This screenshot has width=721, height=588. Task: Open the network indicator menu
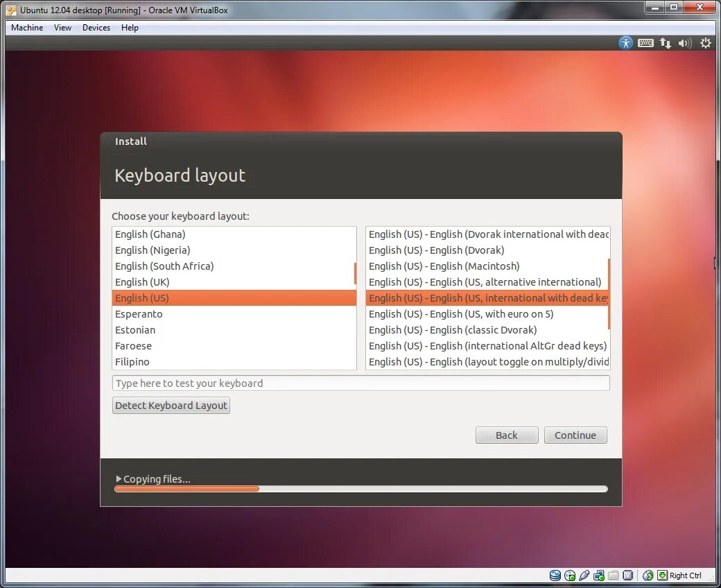[x=666, y=43]
